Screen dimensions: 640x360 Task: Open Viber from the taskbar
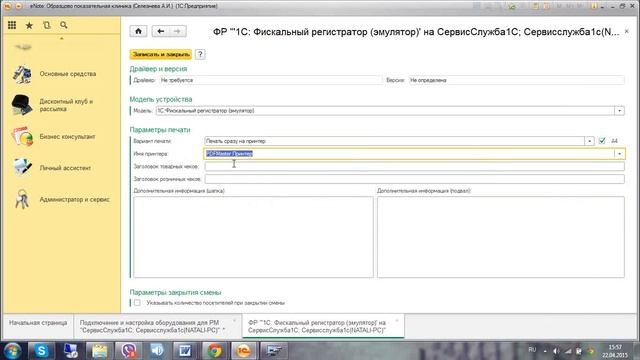(128, 351)
